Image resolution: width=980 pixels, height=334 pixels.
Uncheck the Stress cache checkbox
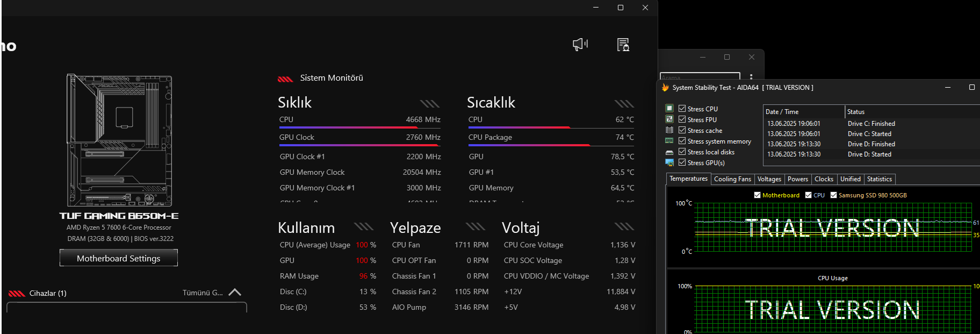pos(682,130)
